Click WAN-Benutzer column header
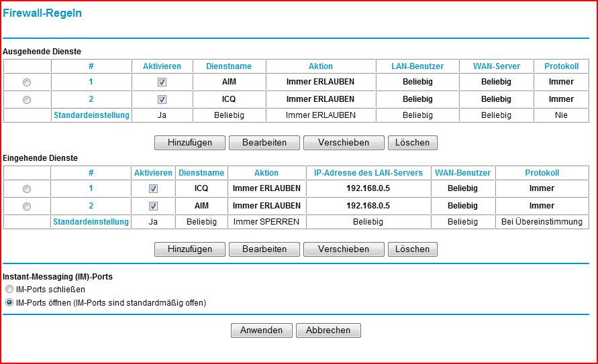Image resolution: width=598 pixels, height=364 pixels. click(x=462, y=173)
